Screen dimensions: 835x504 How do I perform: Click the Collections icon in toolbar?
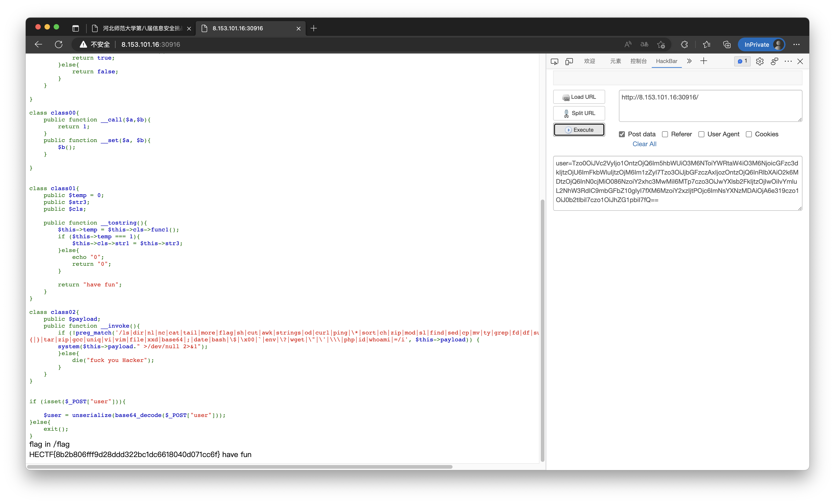click(727, 44)
